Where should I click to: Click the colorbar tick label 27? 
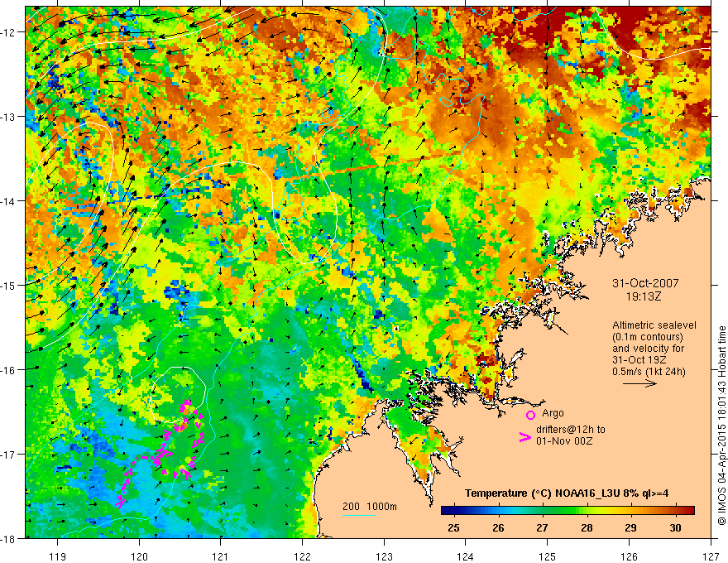542,527
